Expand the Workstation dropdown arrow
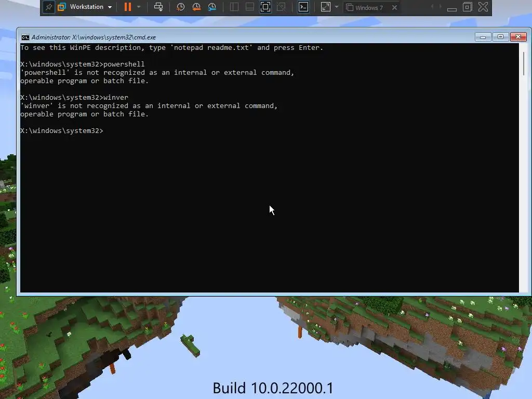Viewport: 532px width, 399px height. (110, 7)
